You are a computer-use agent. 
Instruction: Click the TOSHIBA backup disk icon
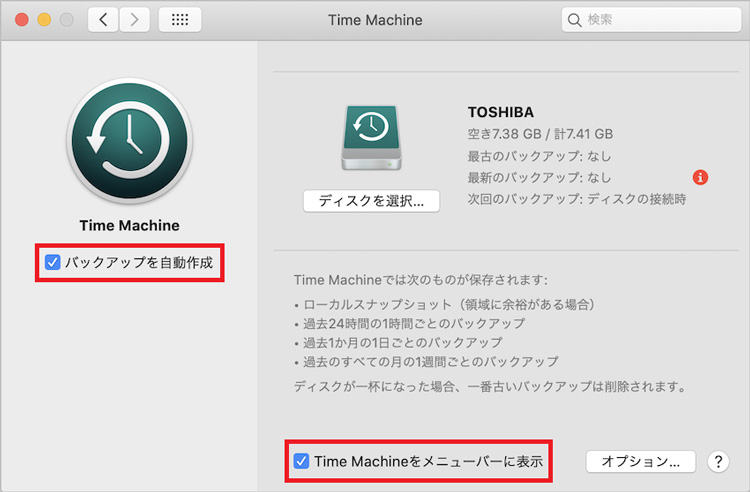coord(371,138)
